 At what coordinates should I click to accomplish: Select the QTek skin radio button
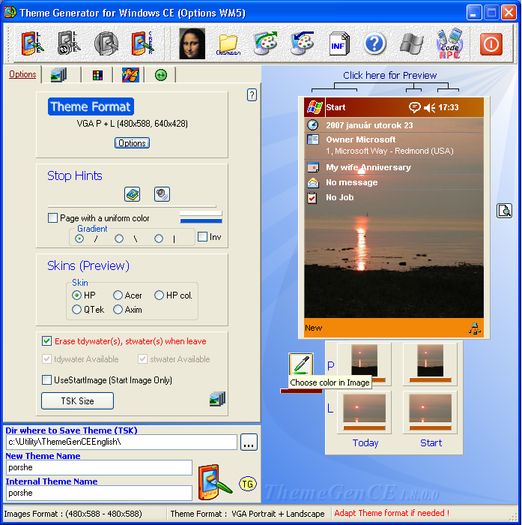click(x=77, y=309)
